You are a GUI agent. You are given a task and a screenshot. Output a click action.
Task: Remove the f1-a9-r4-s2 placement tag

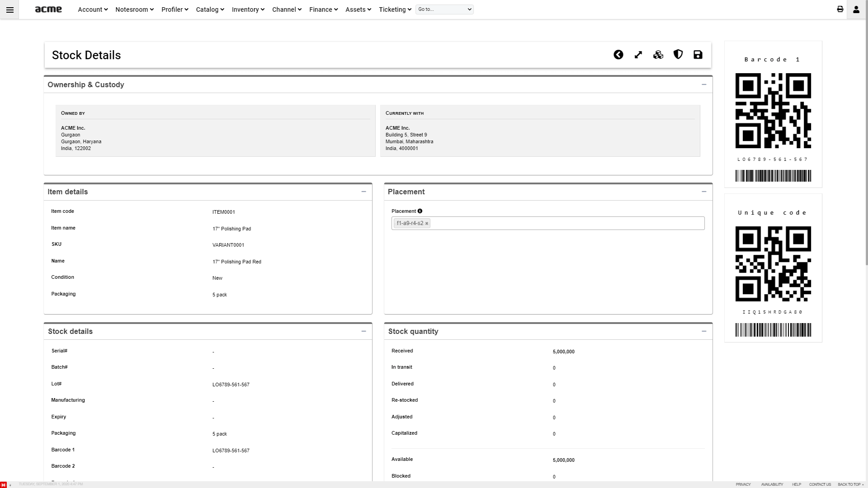426,223
